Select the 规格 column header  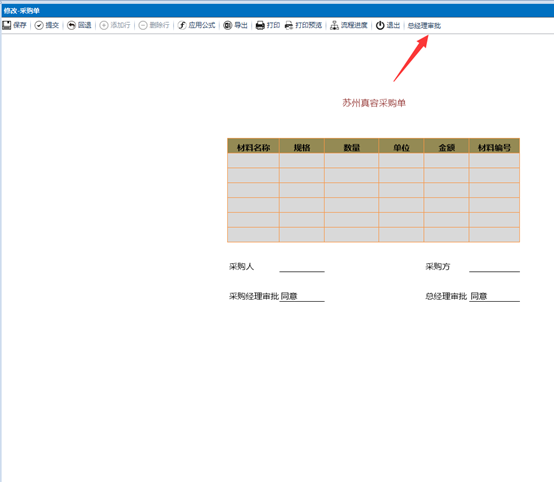(302, 147)
